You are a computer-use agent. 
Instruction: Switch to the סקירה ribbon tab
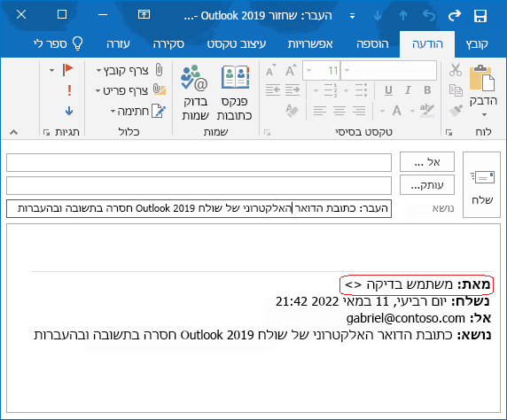(168, 44)
